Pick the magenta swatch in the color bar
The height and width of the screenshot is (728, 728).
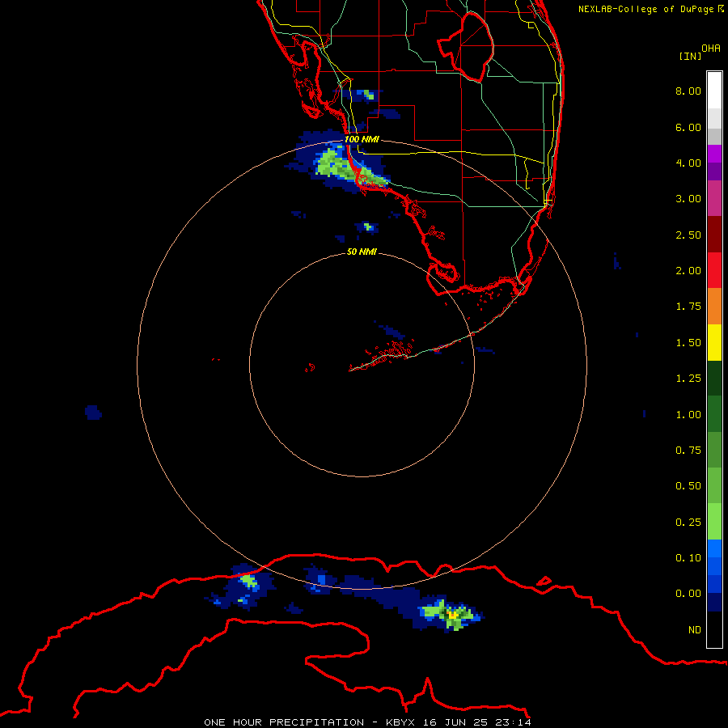tap(714, 154)
